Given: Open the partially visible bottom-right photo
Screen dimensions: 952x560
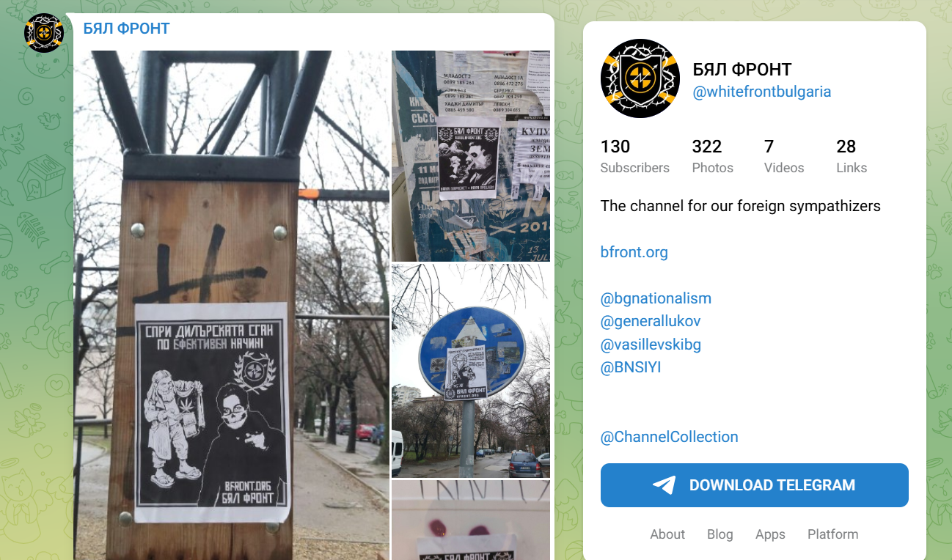Looking at the screenshot, I should click(x=471, y=520).
